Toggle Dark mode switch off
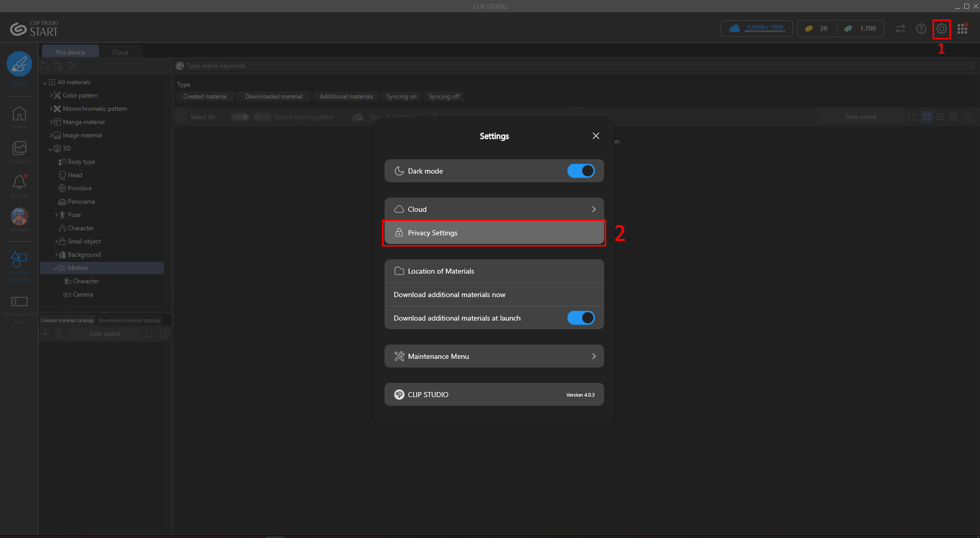980x538 pixels. (581, 171)
